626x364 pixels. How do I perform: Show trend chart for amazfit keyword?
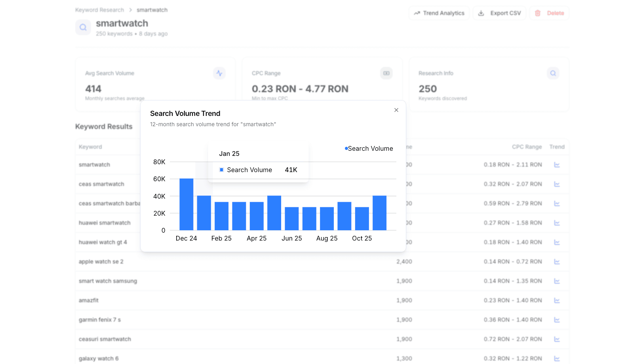tap(557, 300)
